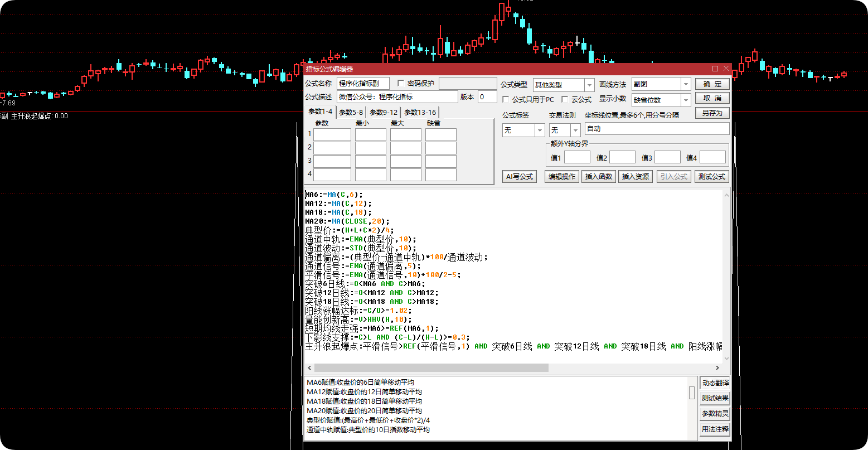
Task: Switch to the 参数13-16 tab
Action: [x=420, y=112]
